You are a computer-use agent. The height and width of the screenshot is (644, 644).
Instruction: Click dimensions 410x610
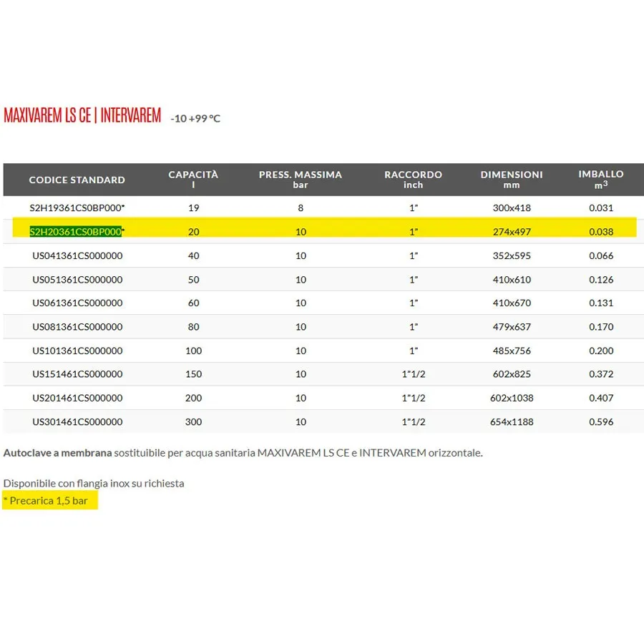(512, 280)
